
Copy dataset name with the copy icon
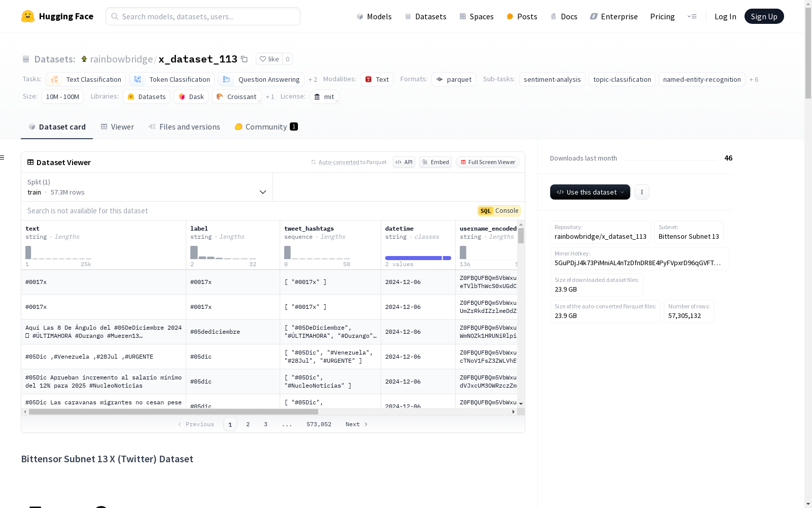(244, 59)
